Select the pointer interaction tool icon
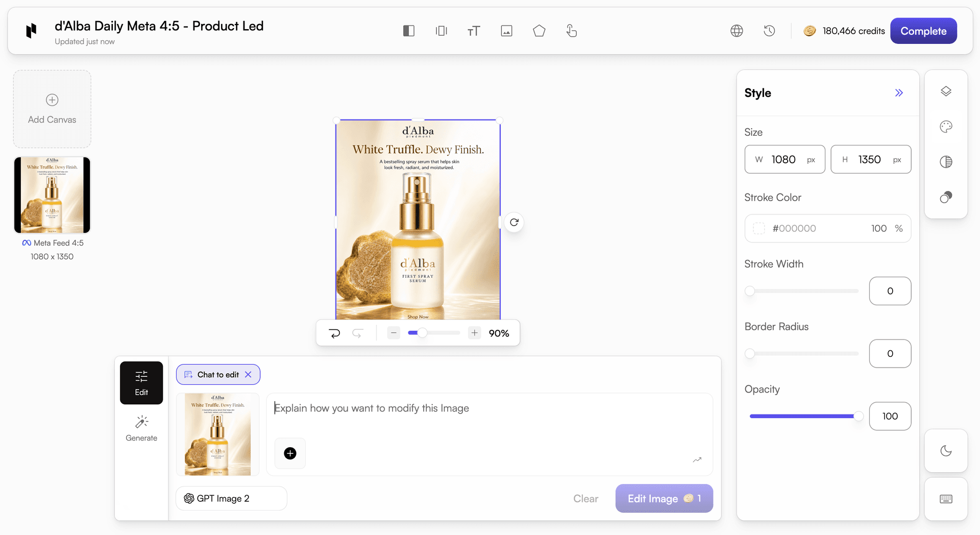 tap(572, 31)
